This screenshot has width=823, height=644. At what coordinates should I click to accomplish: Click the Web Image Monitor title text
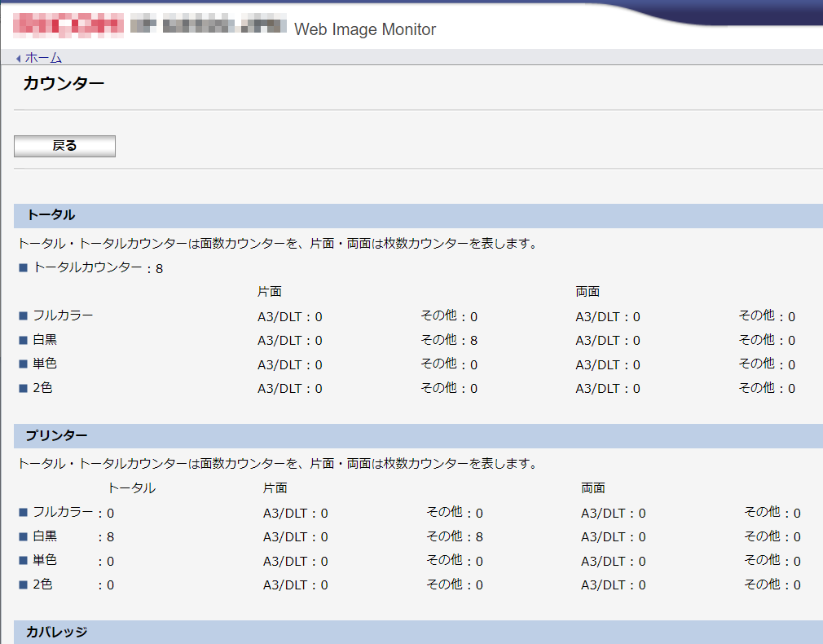pos(365,29)
